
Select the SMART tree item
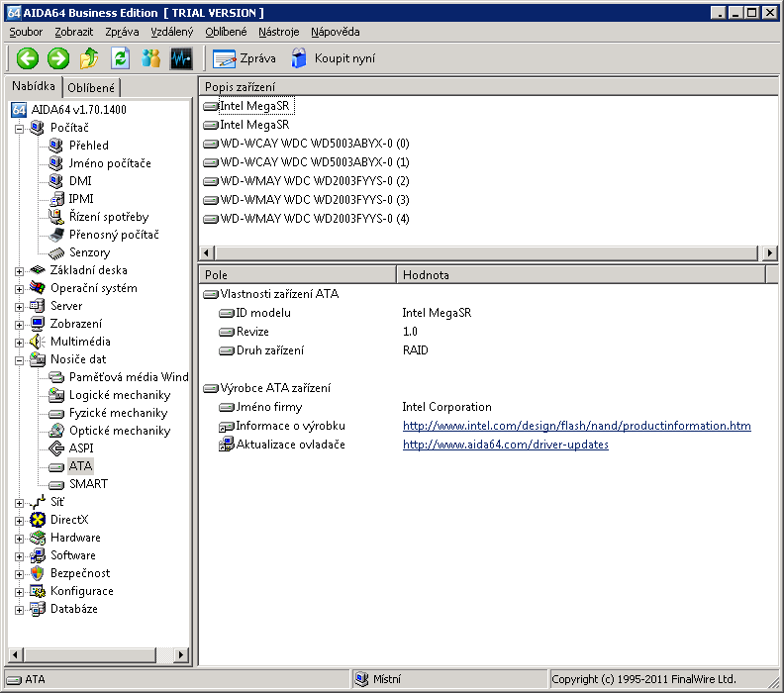point(88,484)
